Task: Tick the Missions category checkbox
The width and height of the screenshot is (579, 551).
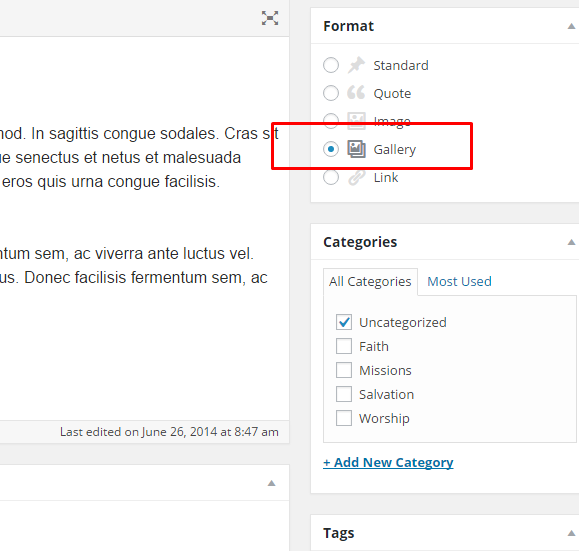Action: (344, 370)
